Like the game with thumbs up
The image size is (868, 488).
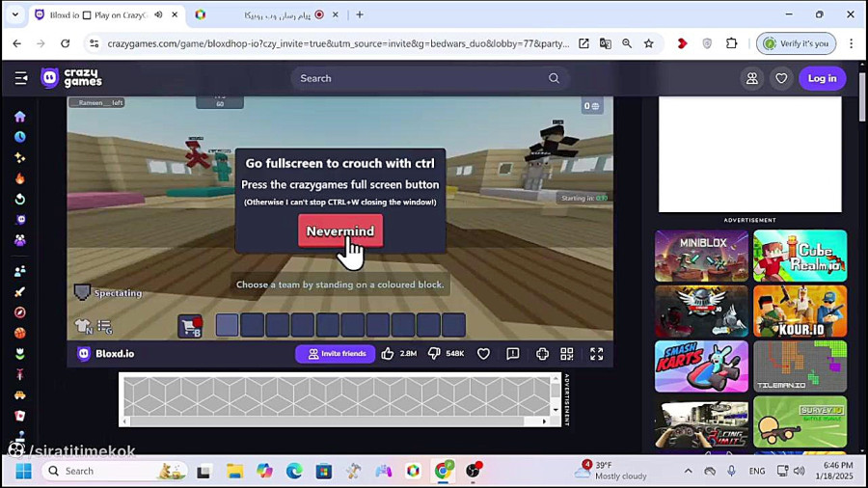388,354
